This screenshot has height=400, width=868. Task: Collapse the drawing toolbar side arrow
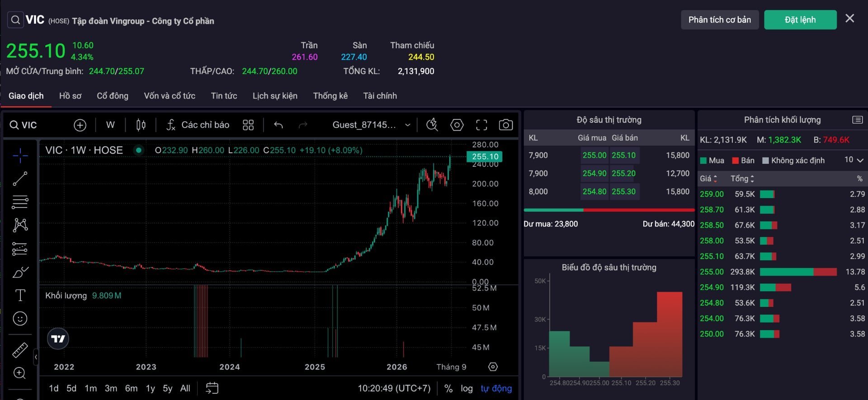click(x=36, y=357)
